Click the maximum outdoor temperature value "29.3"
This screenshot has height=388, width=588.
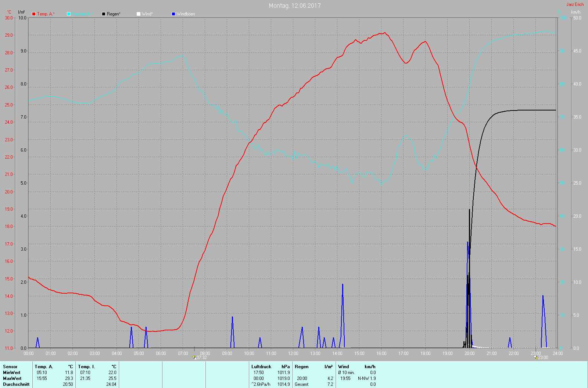[x=69, y=378]
